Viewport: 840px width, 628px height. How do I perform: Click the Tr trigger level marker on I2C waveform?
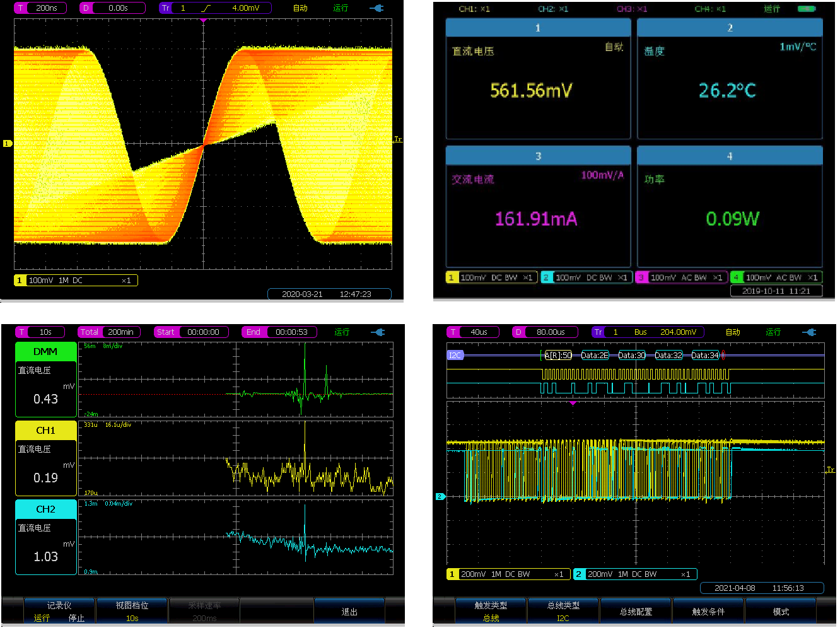pyautogui.click(x=830, y=470)
